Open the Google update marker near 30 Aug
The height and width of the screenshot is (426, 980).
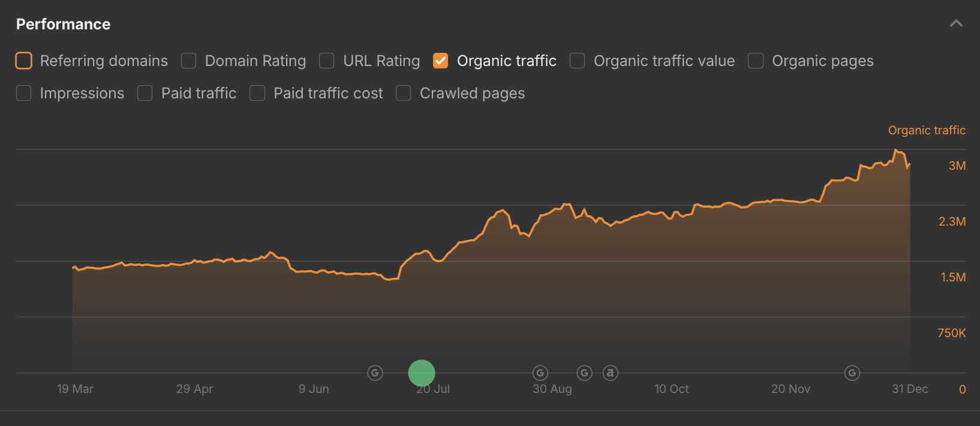click(540, 373)
